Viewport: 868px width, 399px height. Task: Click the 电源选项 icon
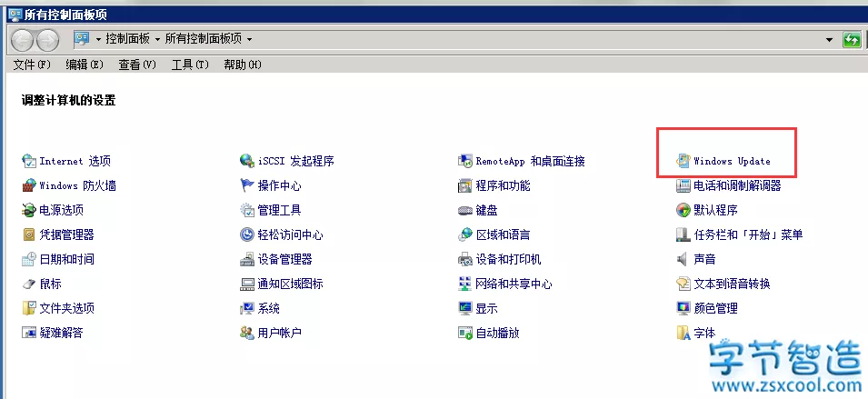29,210
